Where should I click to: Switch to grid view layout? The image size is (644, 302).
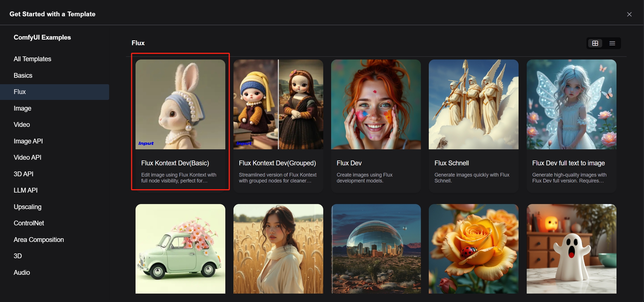595,43
